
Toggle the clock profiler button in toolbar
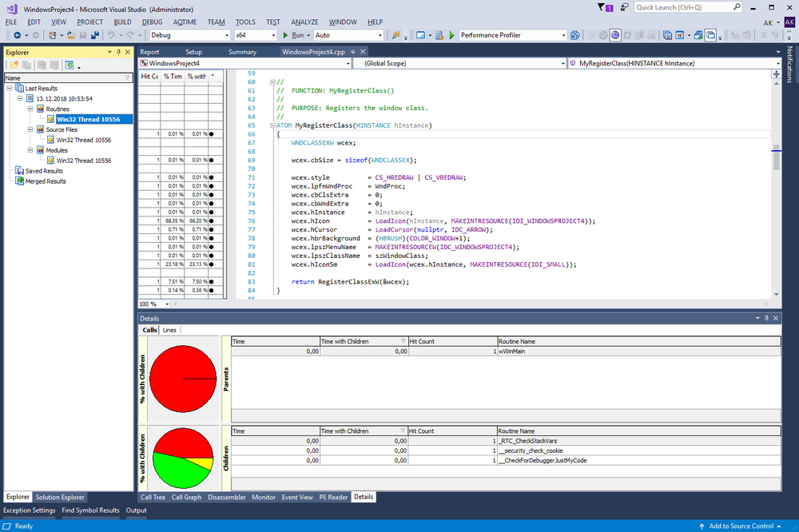615,36
